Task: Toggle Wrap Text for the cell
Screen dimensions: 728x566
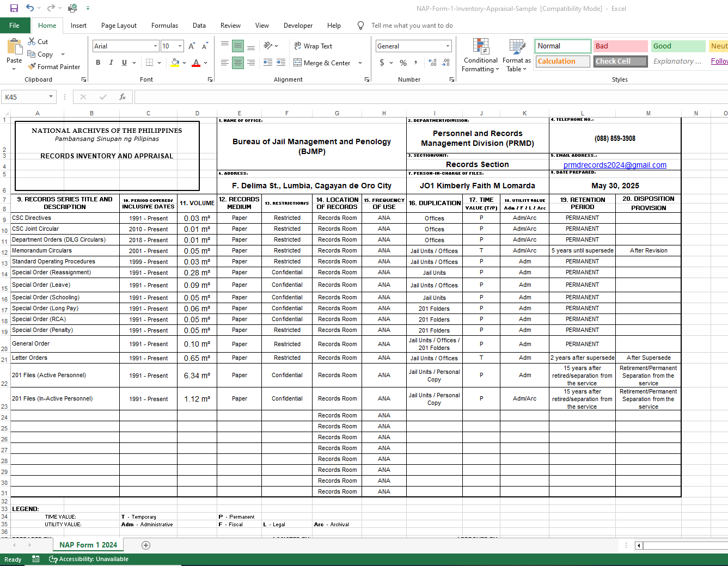Action: (313, 46)
